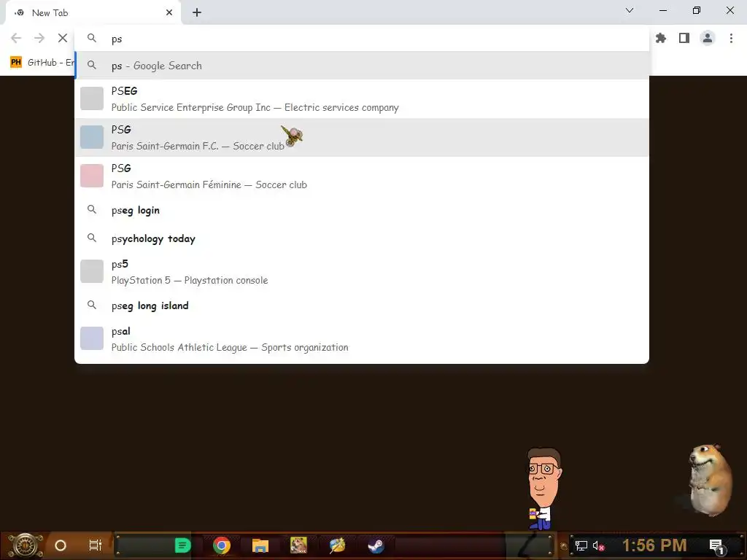747x560 pixels.
Task: Click the network tray icon
Action: [x=581, y=545]
